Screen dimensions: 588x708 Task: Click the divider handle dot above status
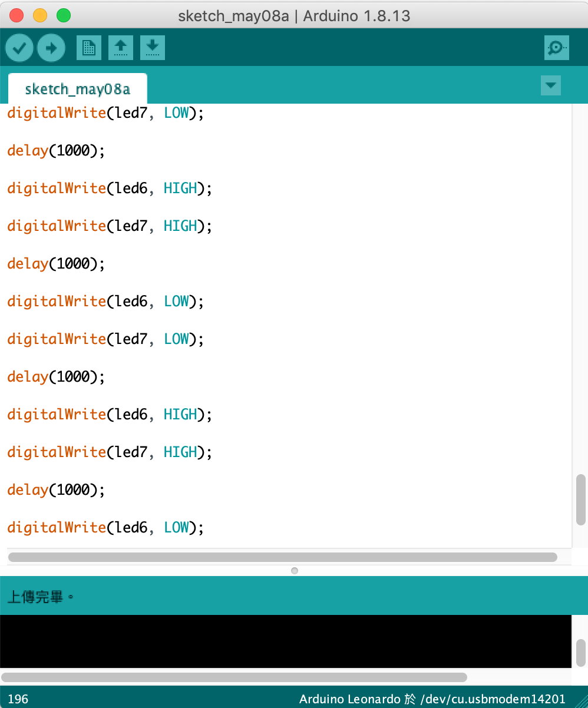[295, 571]
